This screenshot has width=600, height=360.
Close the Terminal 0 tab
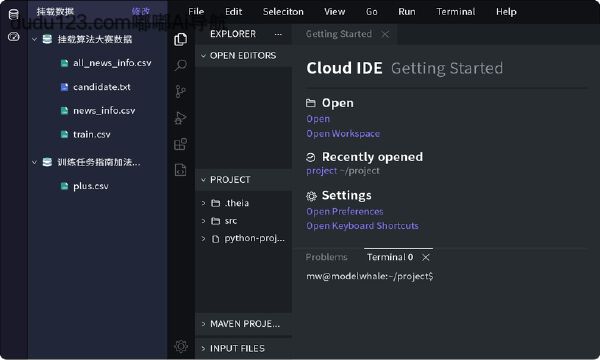click(x=426, y=257)
